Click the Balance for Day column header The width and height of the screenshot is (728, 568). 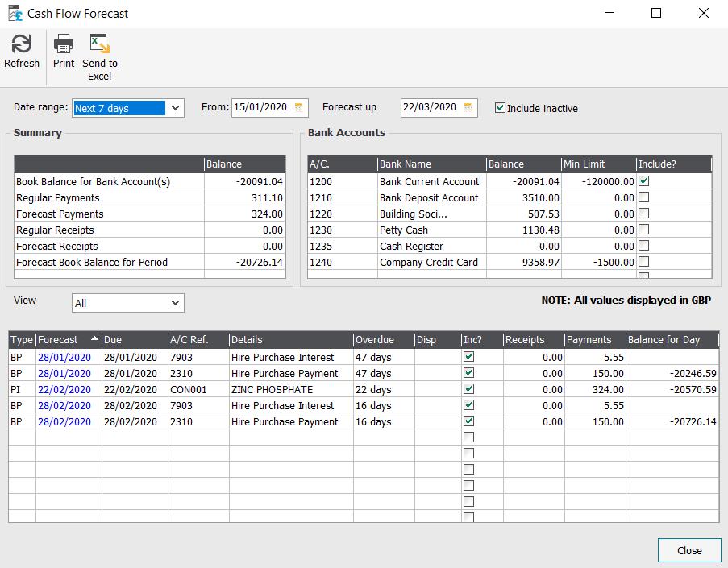[x=672, y=340]
